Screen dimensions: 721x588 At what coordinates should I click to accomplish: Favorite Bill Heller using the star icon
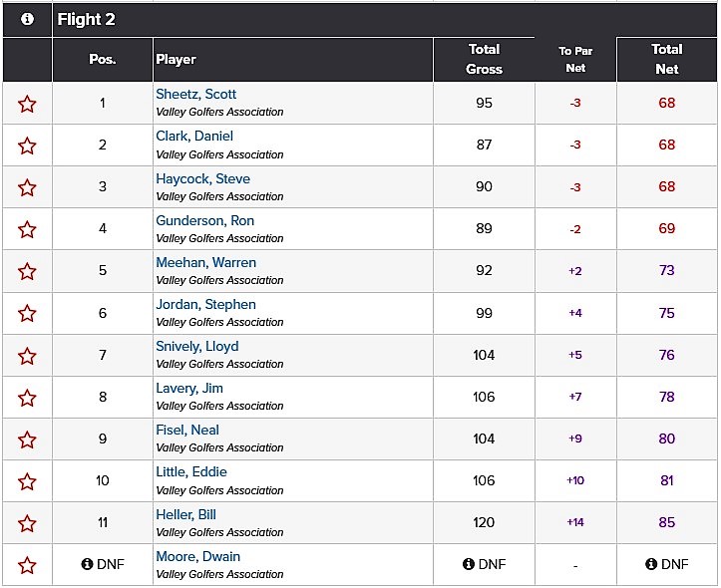27,523
